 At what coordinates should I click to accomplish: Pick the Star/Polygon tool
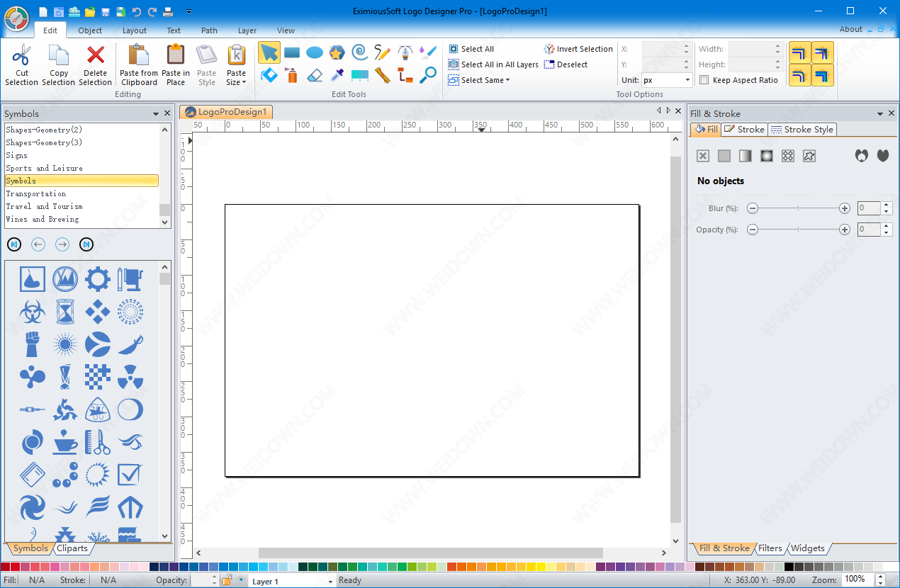click(x=337, y=52)
